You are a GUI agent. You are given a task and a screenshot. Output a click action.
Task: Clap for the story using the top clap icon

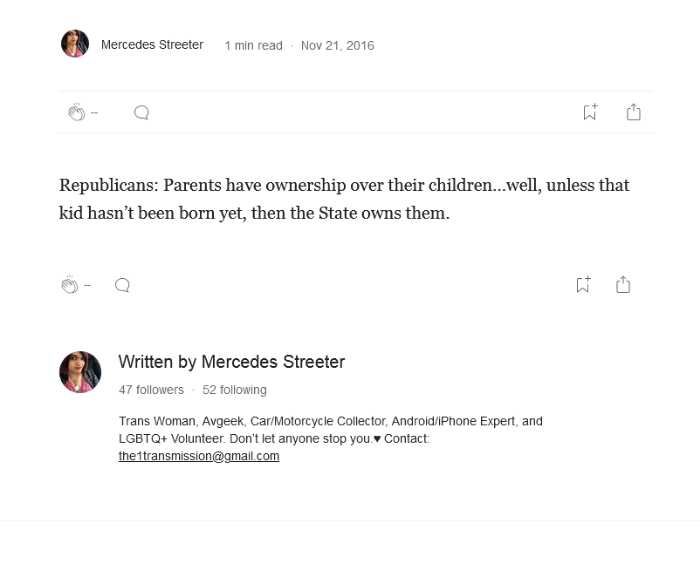[76, 113]
